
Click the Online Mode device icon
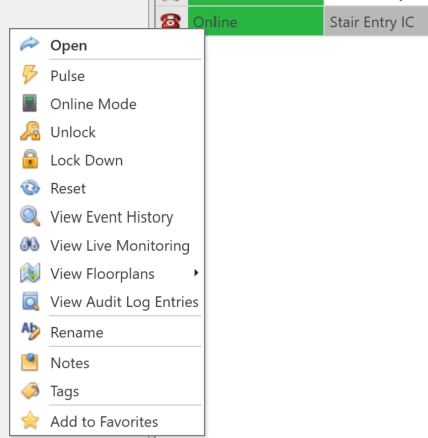[x=30, y=103]
